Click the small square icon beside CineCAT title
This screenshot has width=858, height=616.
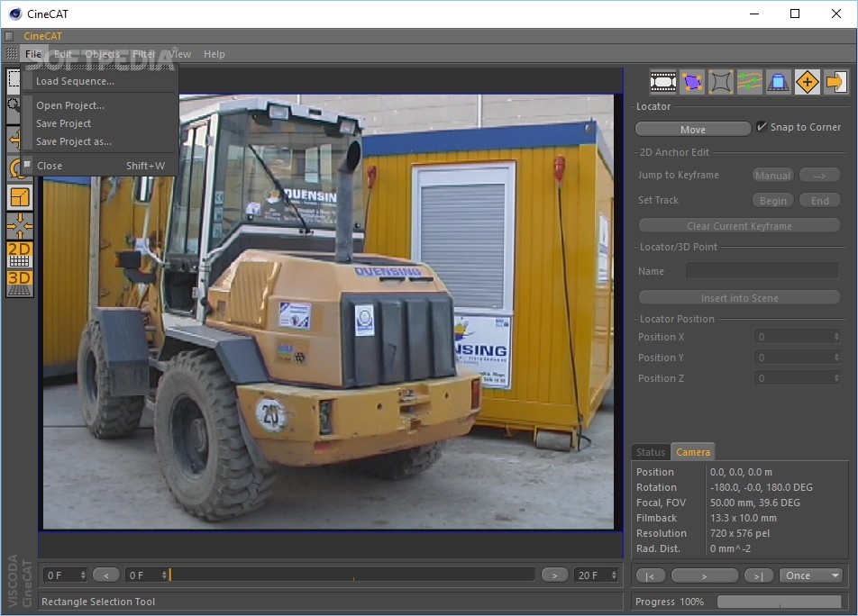pyautogui.click(x=9, y=36)
